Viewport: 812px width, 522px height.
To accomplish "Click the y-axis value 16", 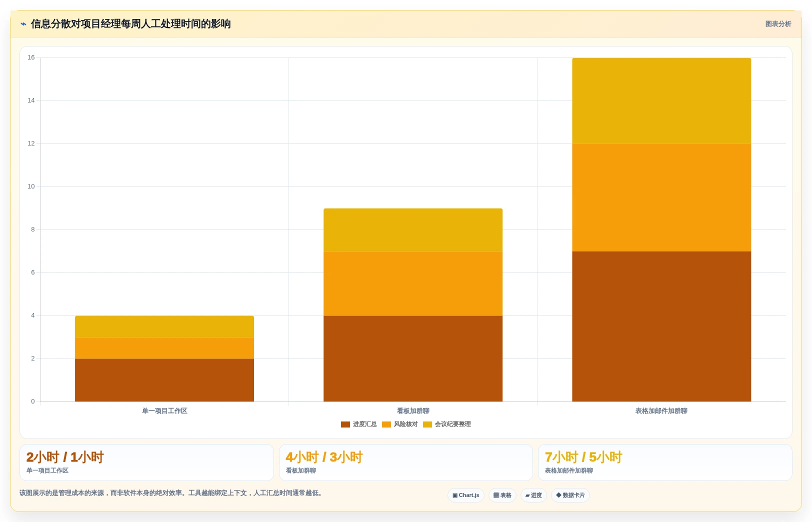I will click(31, 57).
